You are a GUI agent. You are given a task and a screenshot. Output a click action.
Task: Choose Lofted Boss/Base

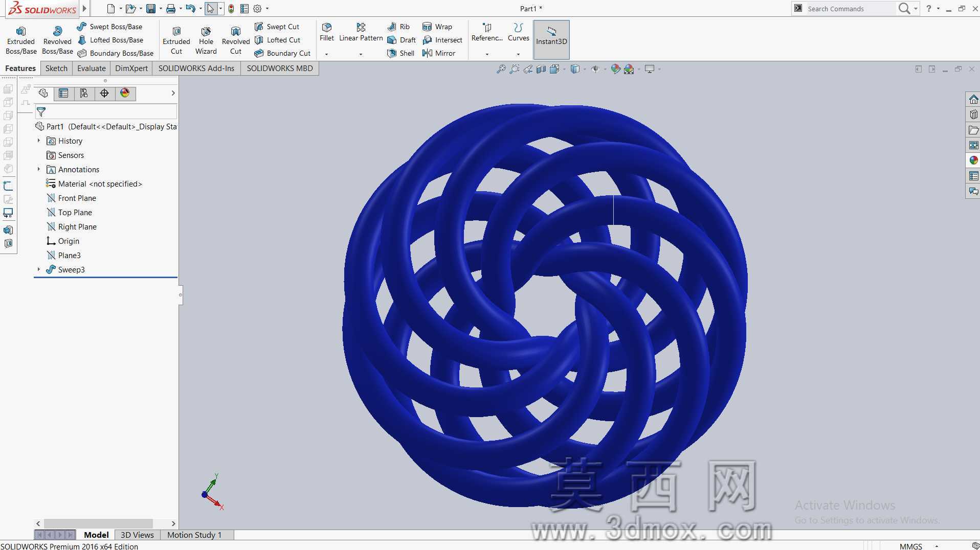click(110, 40)
